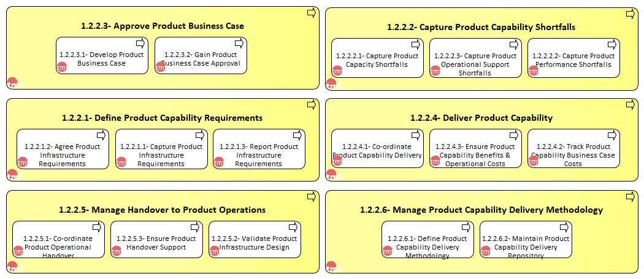Click Manage Product Capability Delivery Methodology title
This screenshot has width=644, height=279.
pyautogui.click(x=481, y=210)
